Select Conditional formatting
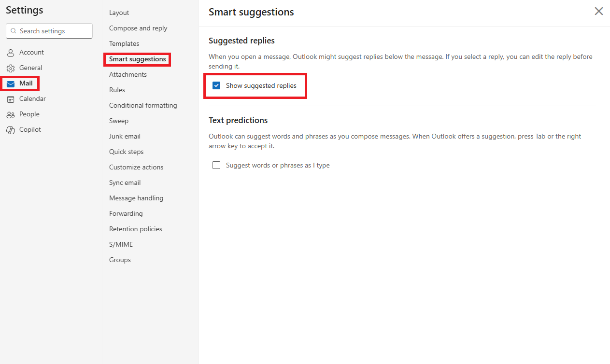This screenshot has width=610, height=364. 143,105
